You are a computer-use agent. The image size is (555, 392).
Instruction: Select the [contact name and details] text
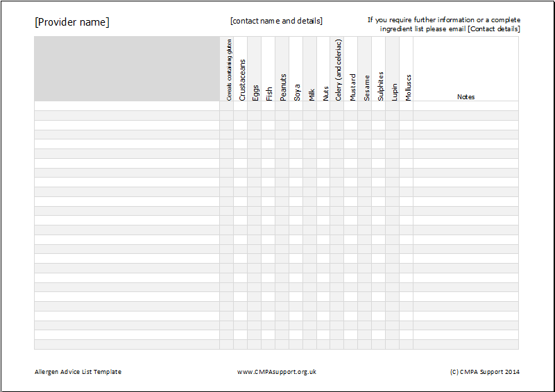pos(276,21)
